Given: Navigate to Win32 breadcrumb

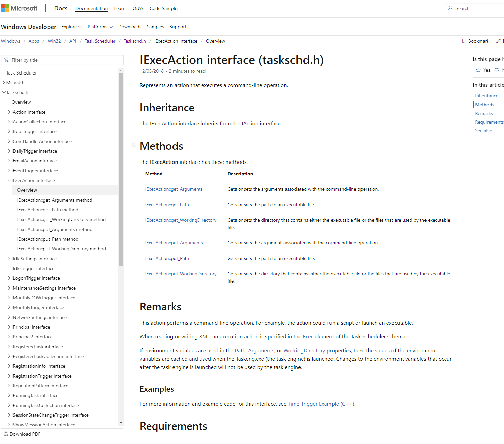Looking at the screenshot, I should pyautogui.click(x=54, y=41).
